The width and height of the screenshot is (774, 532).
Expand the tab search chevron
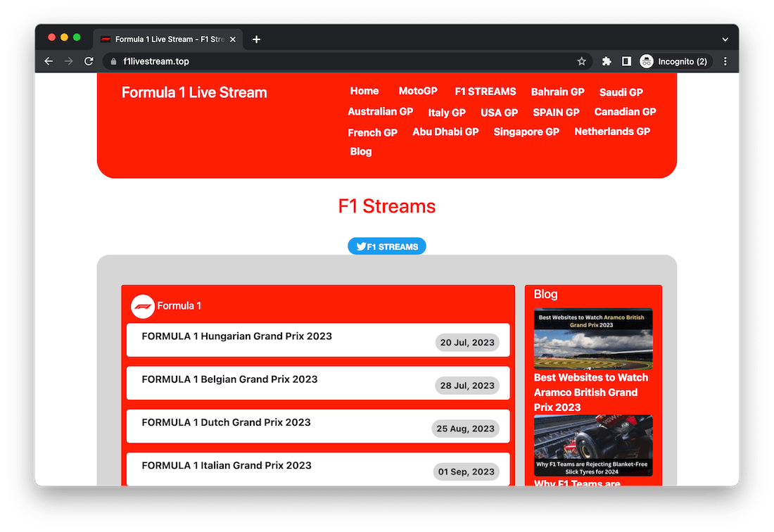[725, 39]
